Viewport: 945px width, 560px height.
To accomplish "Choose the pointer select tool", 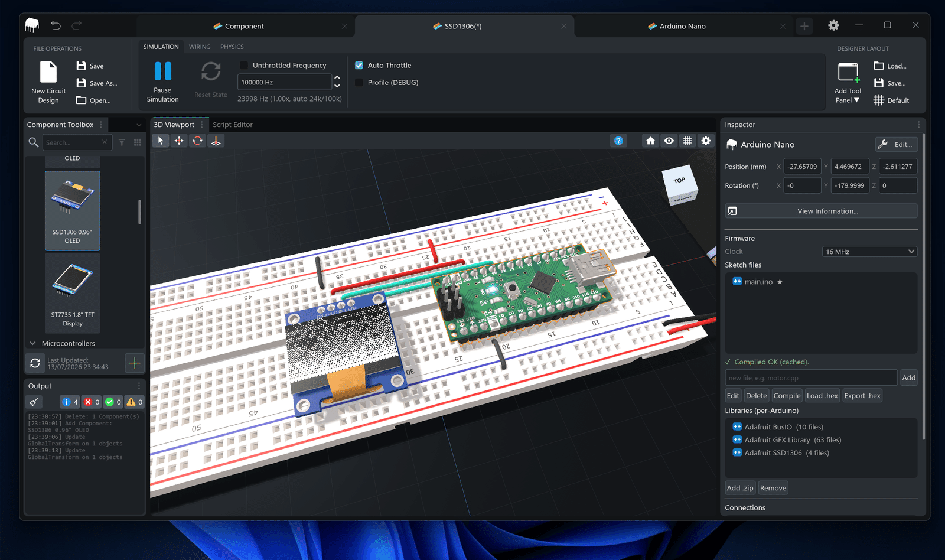I will point(161,141).
